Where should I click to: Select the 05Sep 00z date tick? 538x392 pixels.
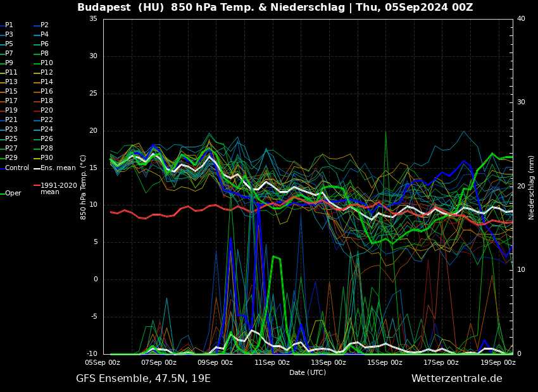(103, 363)
